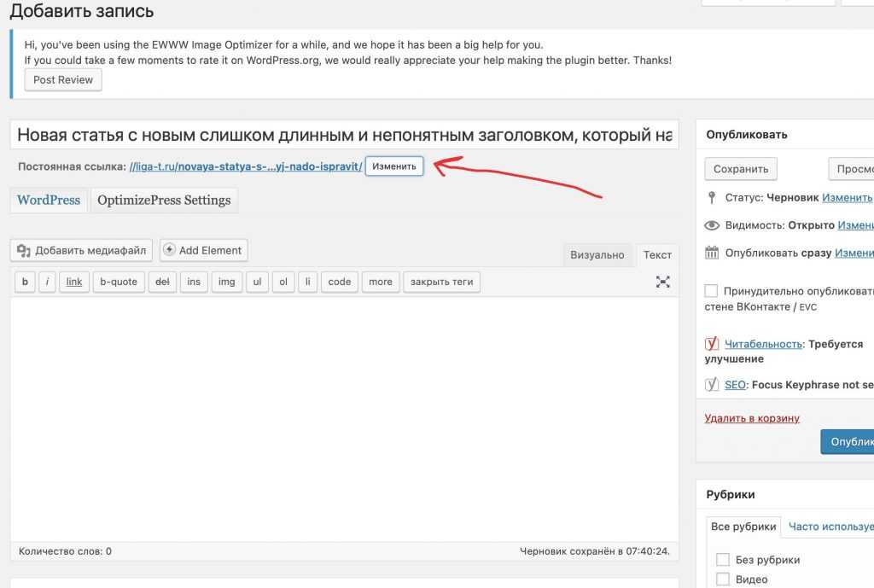The height and width of the screenshot is (588, 874).
Task: Click the Post Review button
Action: tap(63, 80)
